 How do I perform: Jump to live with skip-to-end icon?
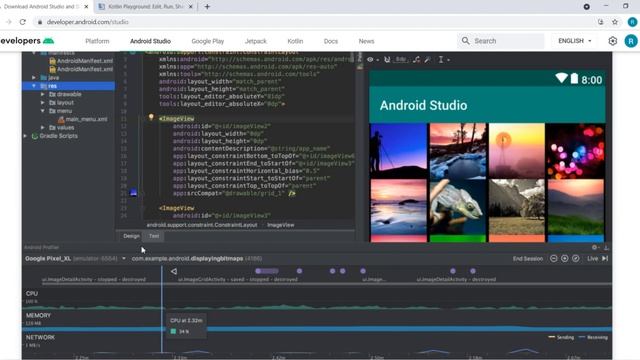pos(605,258)
